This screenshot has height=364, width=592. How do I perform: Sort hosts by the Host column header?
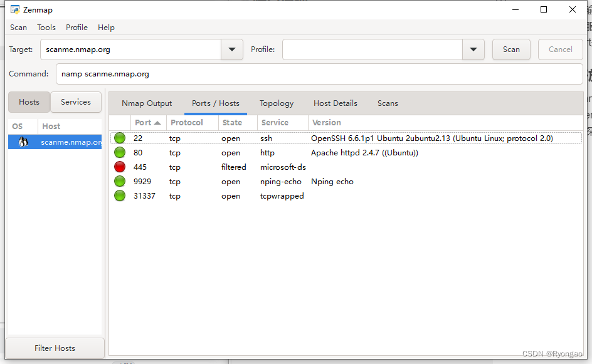point(70,127)
